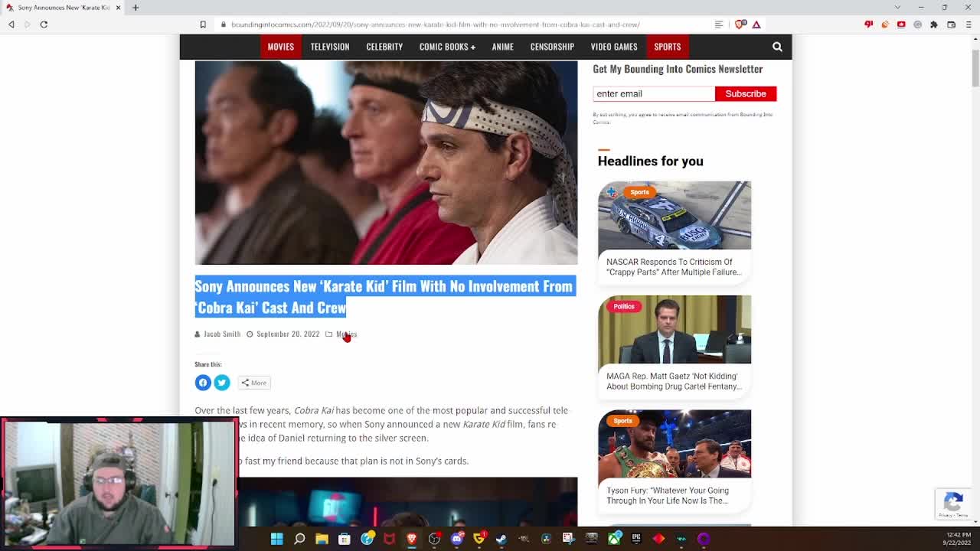Click the Subscribe newsletter button
Viewport: 980px width, 551px height.
point(745,93)
